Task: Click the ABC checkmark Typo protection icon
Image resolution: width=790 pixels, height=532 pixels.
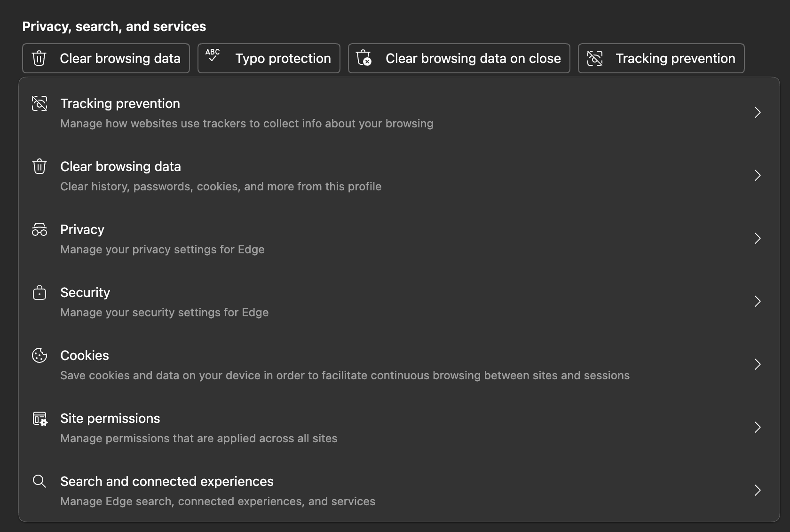Action: 213,55
